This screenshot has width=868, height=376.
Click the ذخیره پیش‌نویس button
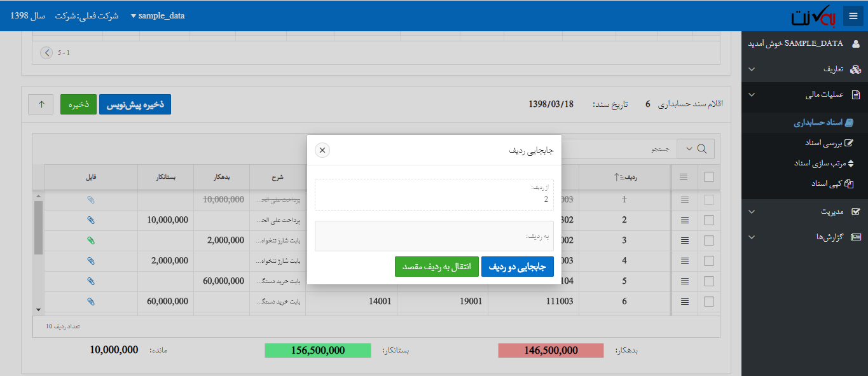pyautogui.click(x=135, y=104)
